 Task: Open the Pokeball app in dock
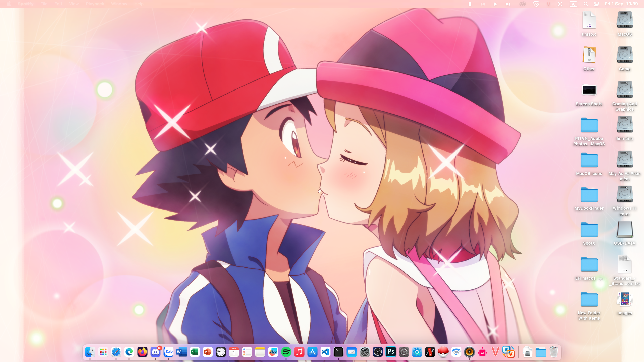click(x=443, y=352)
